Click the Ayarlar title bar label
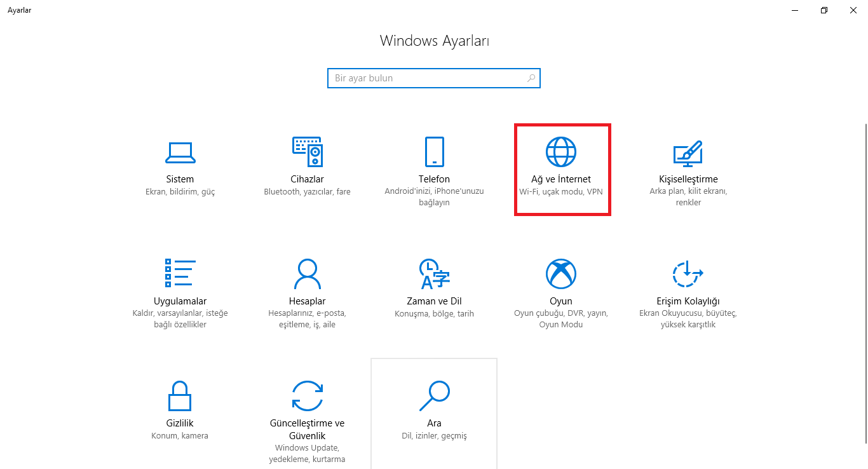This screenshot has height=469, width=868. pos(19,10)
